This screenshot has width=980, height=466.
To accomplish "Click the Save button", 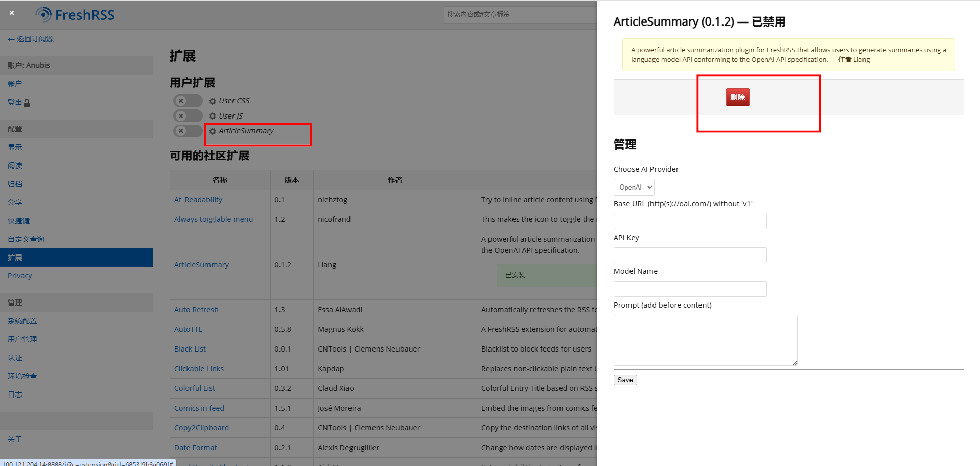I will pos(625,380).
